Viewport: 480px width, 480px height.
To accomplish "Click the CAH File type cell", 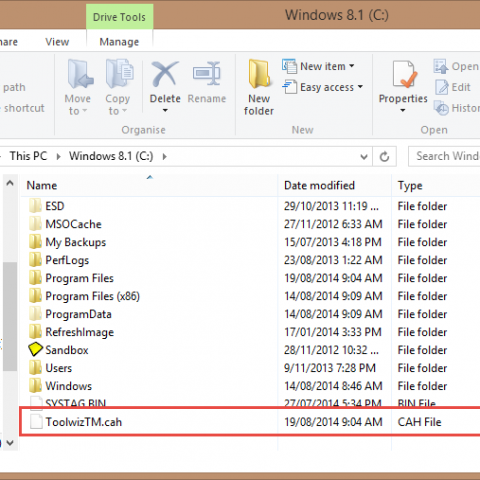I will [419, 422].
